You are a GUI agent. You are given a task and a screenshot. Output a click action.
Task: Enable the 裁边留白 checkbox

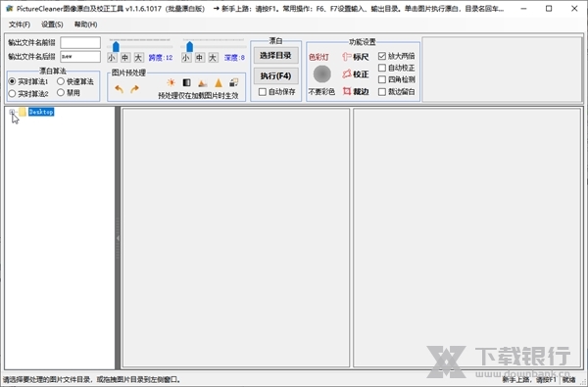tap(382, 91)
